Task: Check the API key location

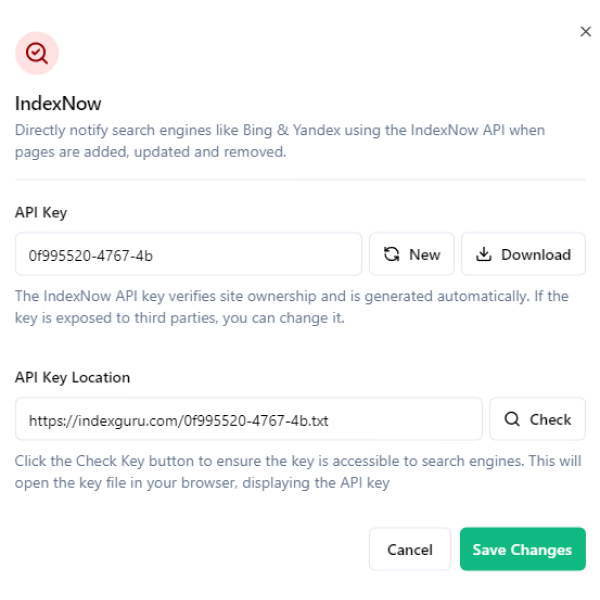Action: pos(537,419)
